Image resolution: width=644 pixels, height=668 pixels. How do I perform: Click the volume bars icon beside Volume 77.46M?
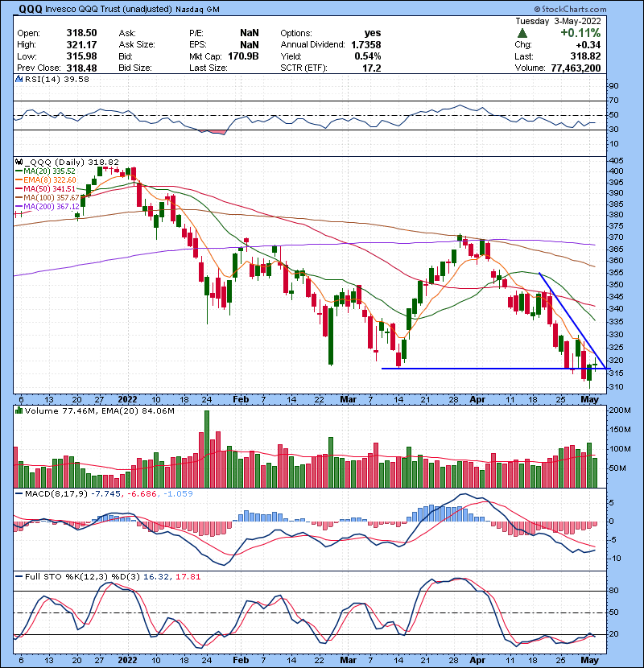pos(19,410)
